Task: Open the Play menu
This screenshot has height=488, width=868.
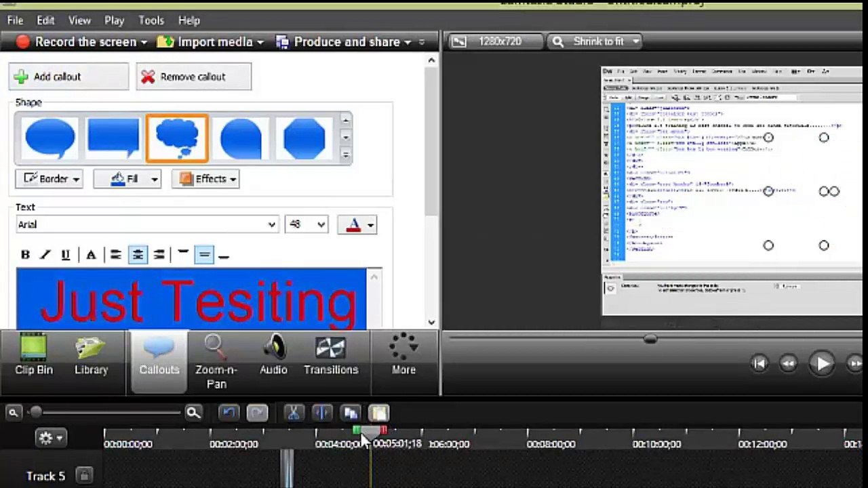Action: [x=114, y=20]
